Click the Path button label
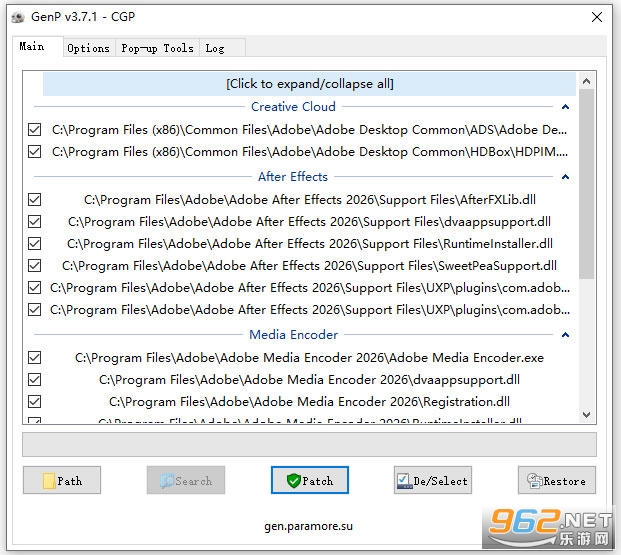The image size is (621, 555). [70, 481]
